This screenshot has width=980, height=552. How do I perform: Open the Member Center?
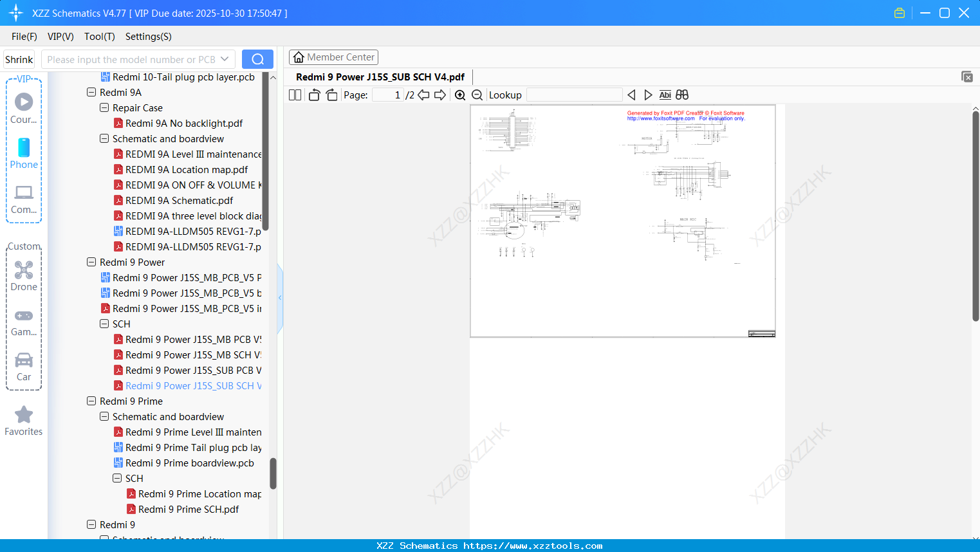pyautogui.click(x=333, y=57)
